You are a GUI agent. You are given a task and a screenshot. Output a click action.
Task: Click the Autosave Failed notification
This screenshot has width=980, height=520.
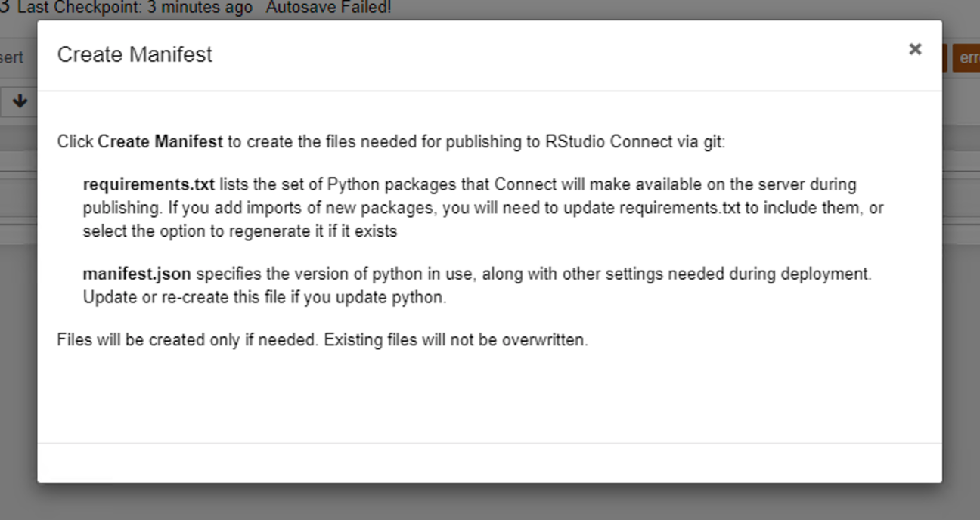tap(328, 8)
